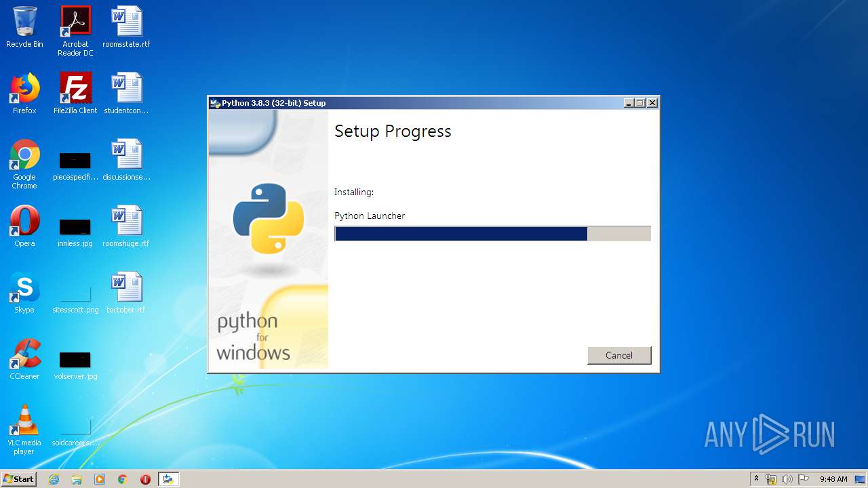Close the Python 3.8.3 Setup window

(652, 103)
